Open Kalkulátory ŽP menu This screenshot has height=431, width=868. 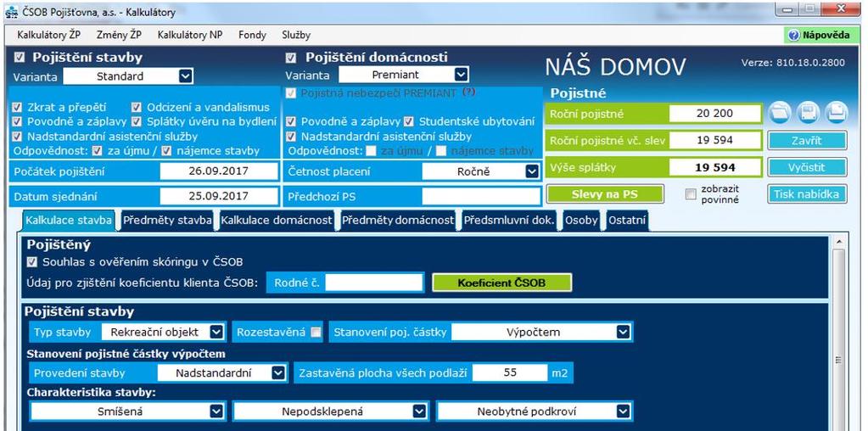click(x=49, y=36)
